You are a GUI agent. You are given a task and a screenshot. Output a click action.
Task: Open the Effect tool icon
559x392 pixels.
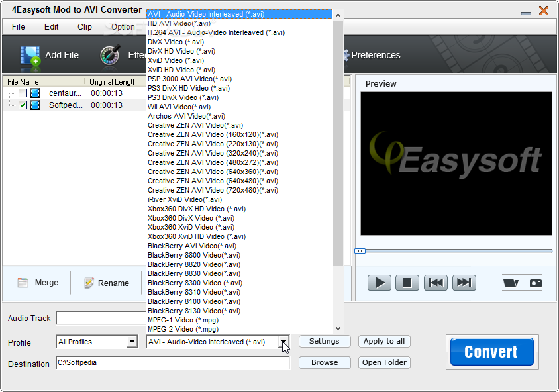[x=109, y=55]
